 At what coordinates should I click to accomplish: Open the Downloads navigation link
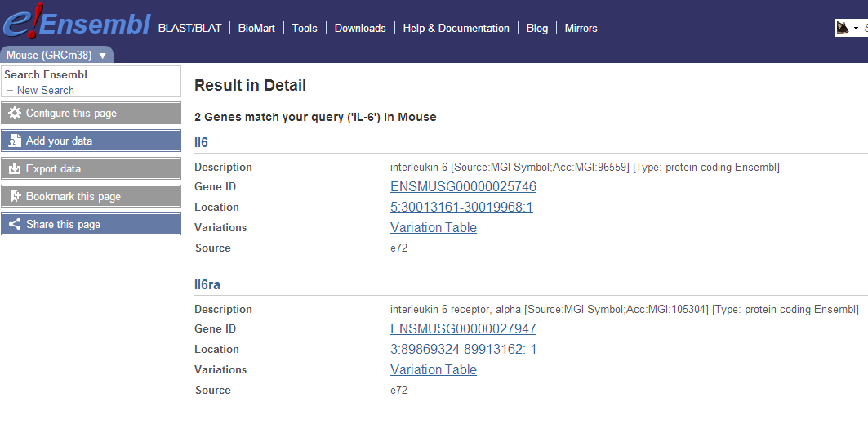pos(360,28)
